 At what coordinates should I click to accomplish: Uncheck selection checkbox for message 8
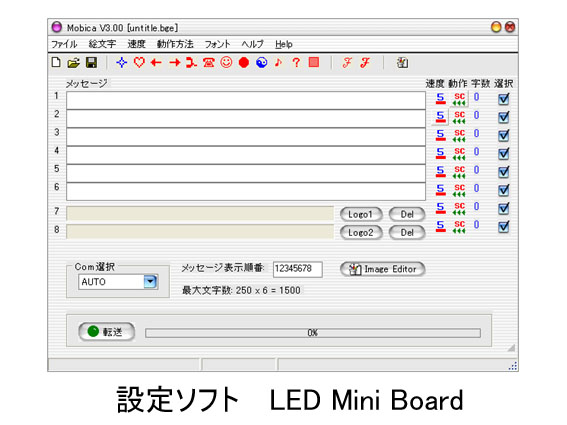(503, 227)
